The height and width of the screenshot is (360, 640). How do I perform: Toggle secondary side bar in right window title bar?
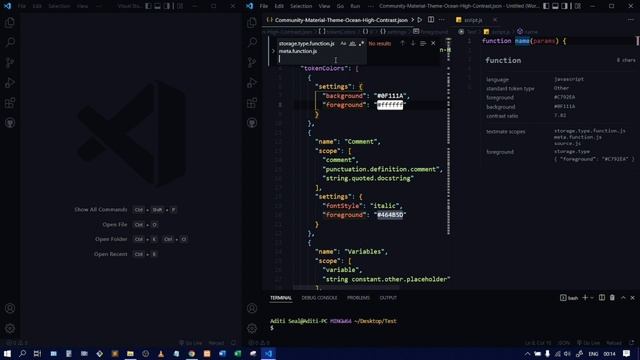[564, 6]
